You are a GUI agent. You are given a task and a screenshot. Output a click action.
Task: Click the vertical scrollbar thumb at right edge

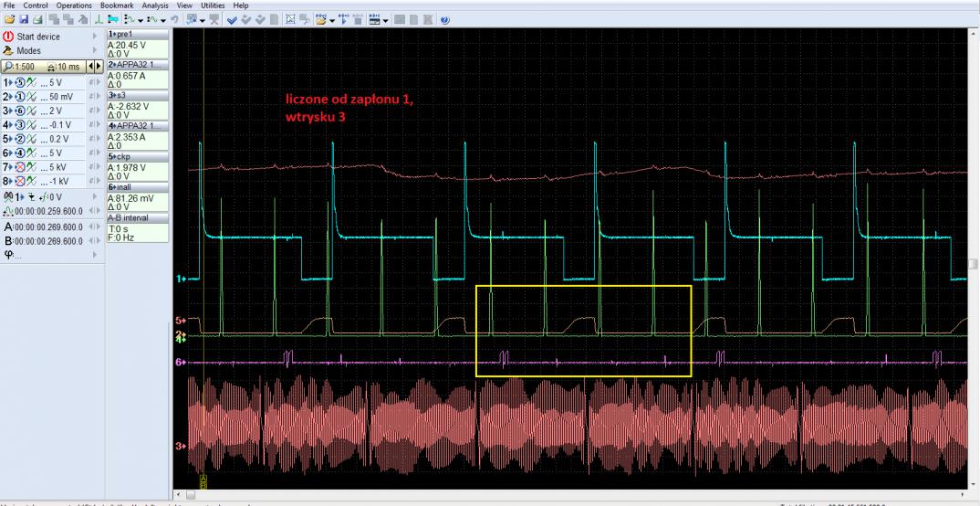[974, 264]
